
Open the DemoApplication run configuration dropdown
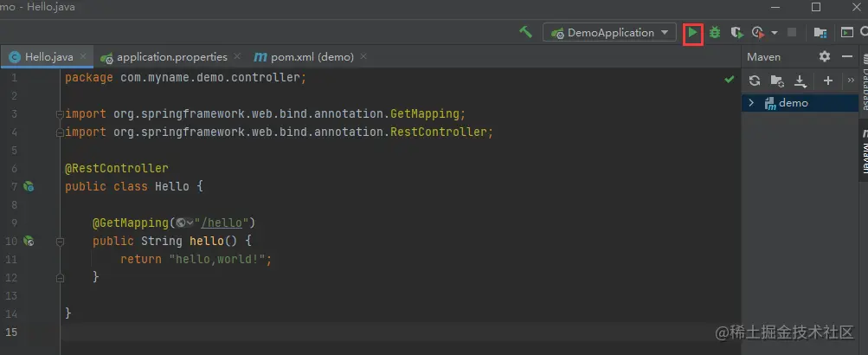[x=609, y=33]
